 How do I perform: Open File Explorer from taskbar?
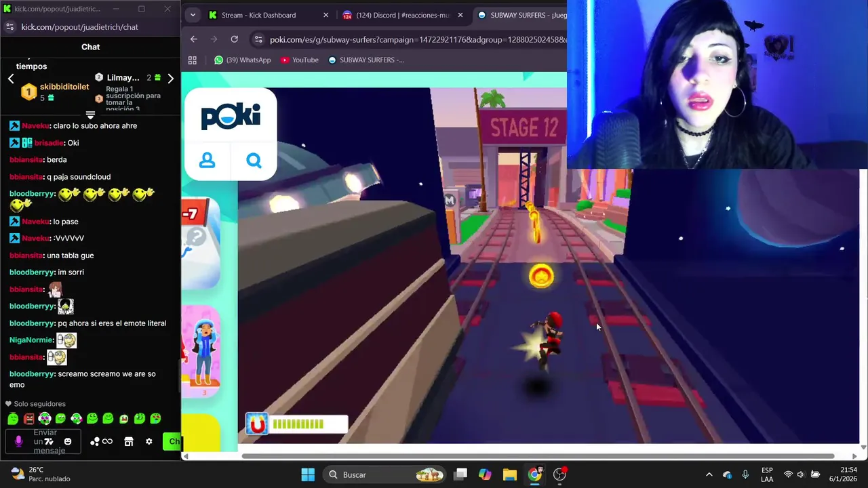[x=510, y=474]
